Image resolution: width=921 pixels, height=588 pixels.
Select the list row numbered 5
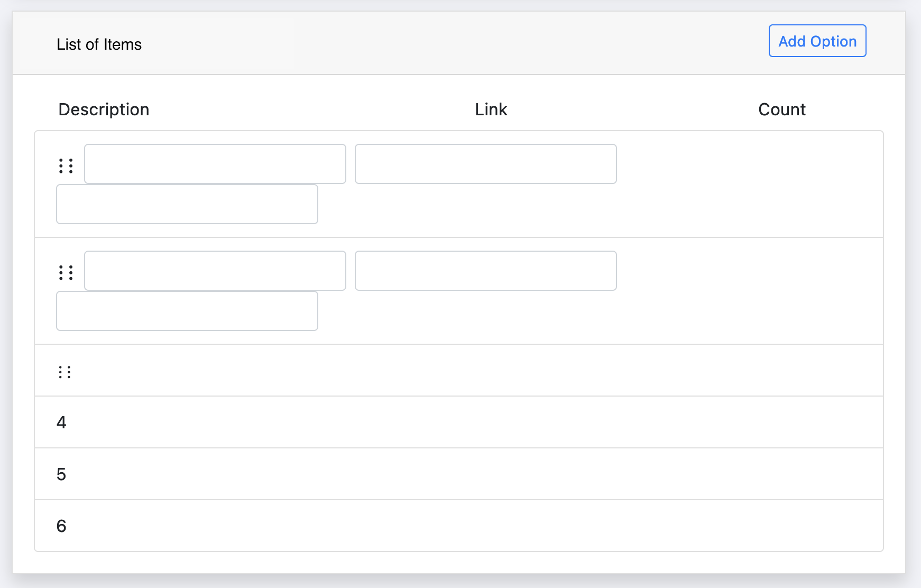459,474
